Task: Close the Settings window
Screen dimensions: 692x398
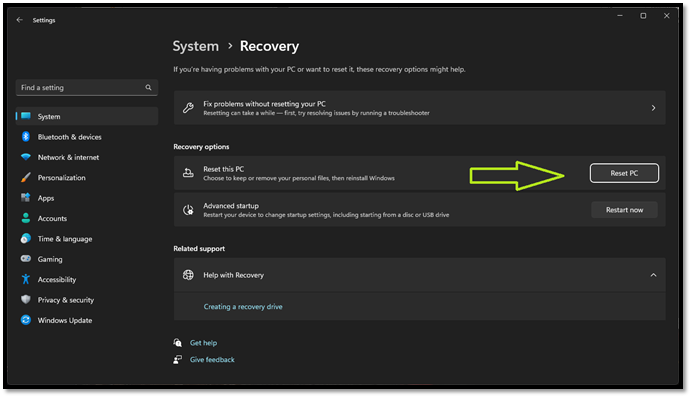Action: 666,15
